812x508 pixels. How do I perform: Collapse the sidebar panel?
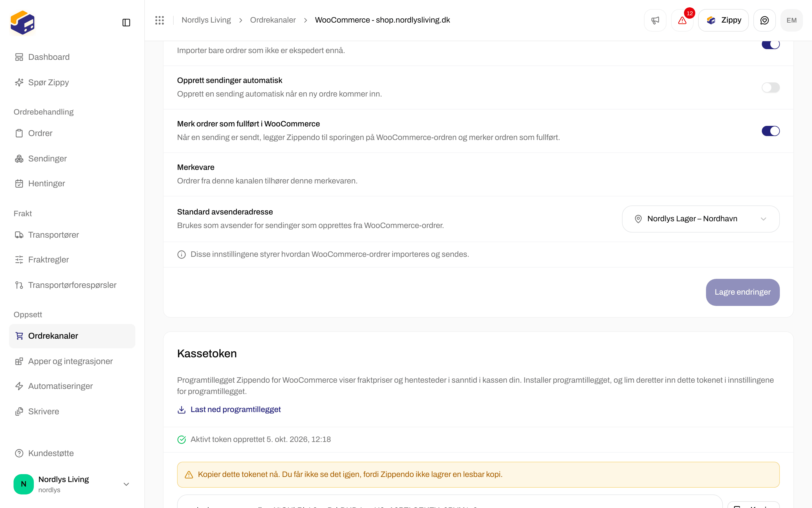click(x=126, y=23)
